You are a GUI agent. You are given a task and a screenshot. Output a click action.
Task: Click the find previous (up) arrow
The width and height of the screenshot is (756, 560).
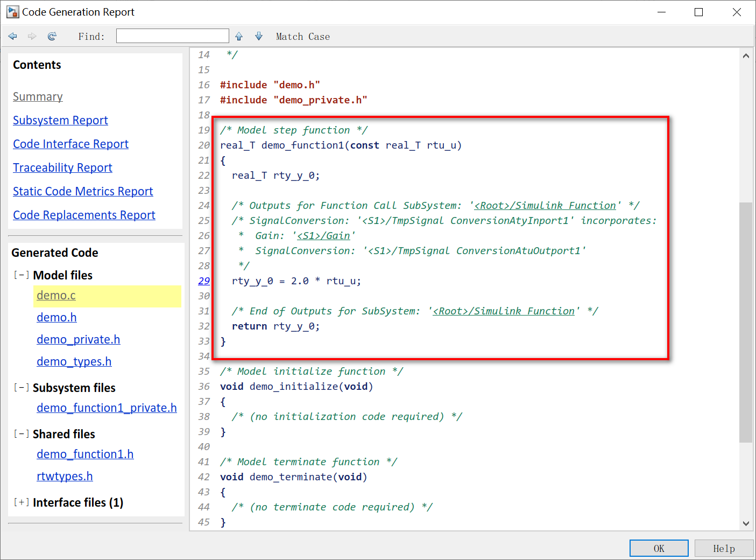(238, 36)
